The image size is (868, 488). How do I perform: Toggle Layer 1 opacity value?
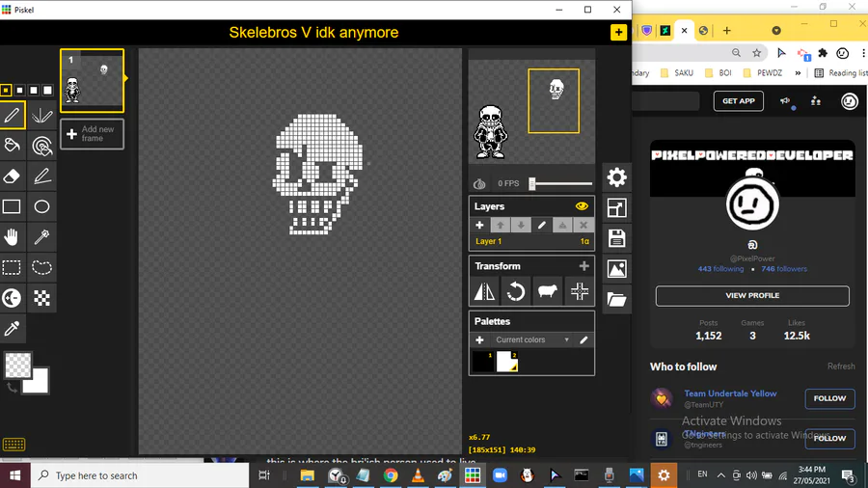(584, 241)
